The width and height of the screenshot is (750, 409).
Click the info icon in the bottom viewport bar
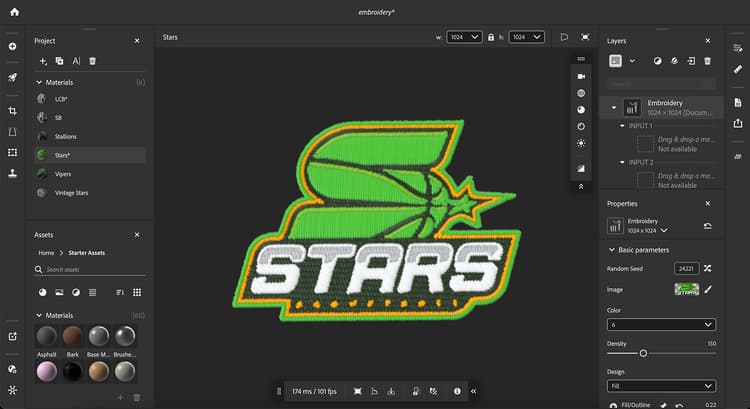point(457,391)
